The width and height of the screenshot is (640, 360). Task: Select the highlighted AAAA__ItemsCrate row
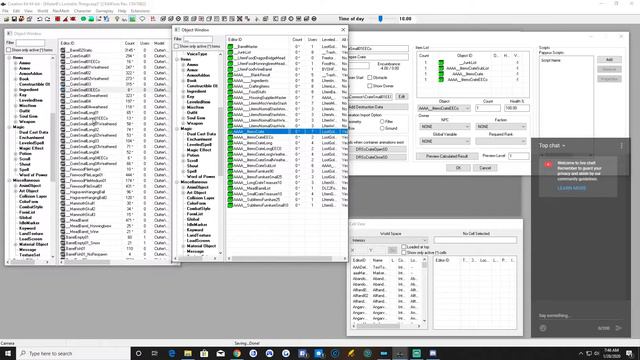tap(287, 131)
